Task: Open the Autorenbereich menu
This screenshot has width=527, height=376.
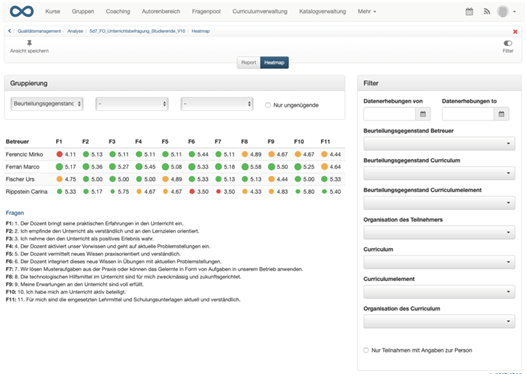Action: (161, 11)
